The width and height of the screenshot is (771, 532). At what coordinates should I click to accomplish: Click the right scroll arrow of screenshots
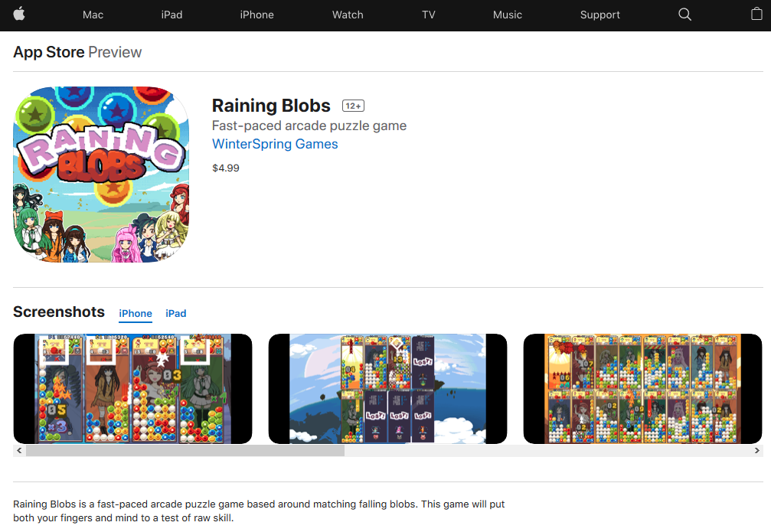click(756, 450)
